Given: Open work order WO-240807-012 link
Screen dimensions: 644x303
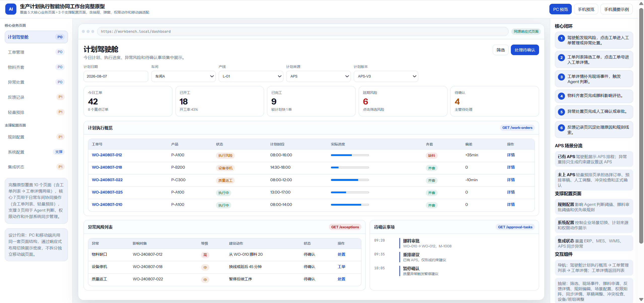Looking at the screenshot, I should tap(107, 155).
